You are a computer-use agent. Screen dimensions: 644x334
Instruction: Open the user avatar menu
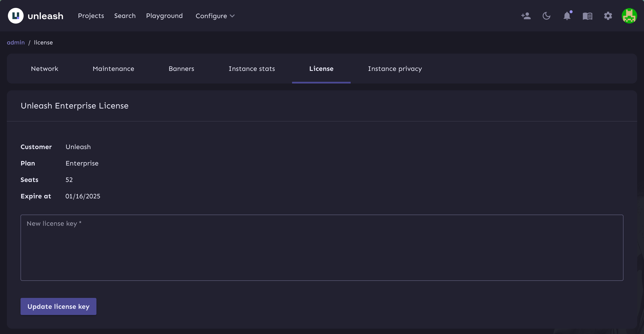click(x=629, y=16)
